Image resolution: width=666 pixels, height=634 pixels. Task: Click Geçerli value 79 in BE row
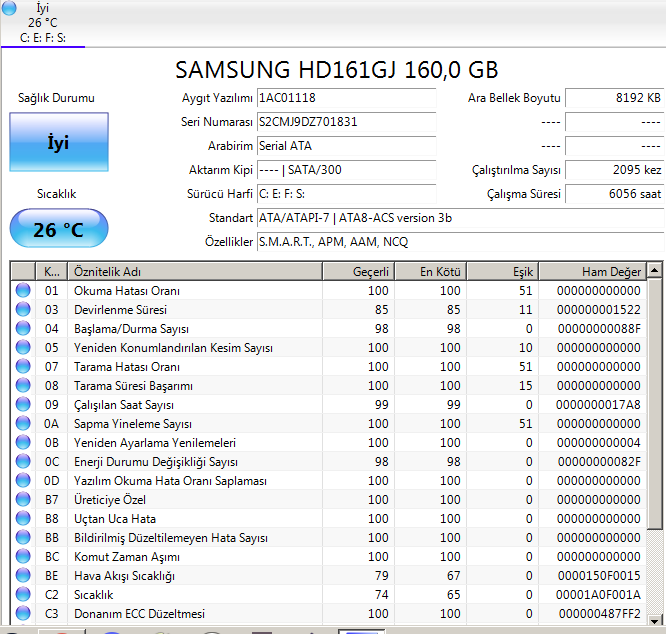click(x=381, y=575)
